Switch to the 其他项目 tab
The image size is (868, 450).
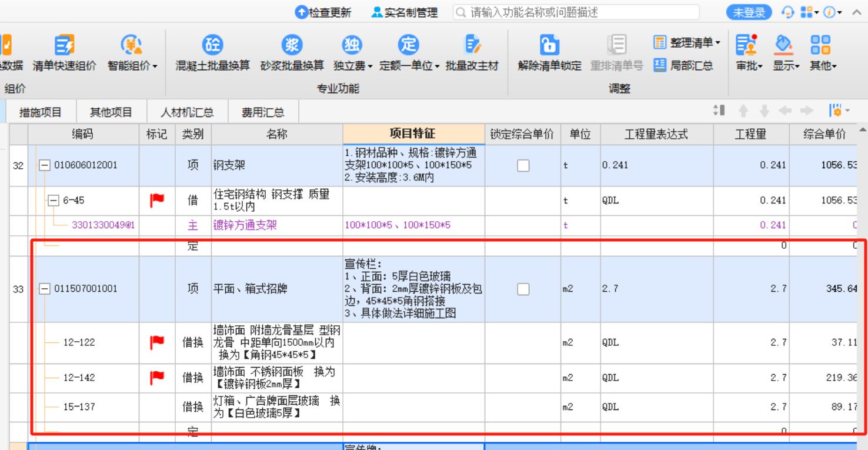point(111,112)
